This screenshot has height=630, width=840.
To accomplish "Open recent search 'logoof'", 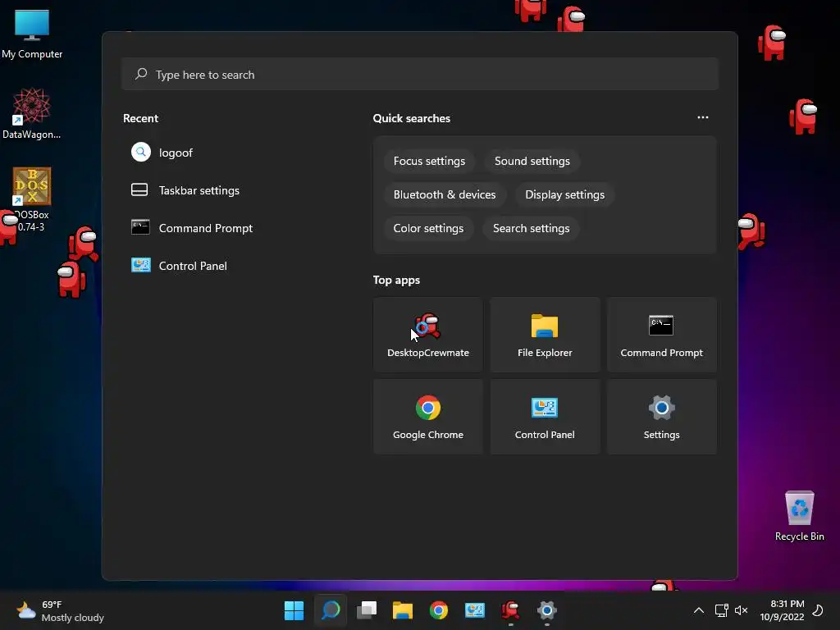I will pos(176,153).
